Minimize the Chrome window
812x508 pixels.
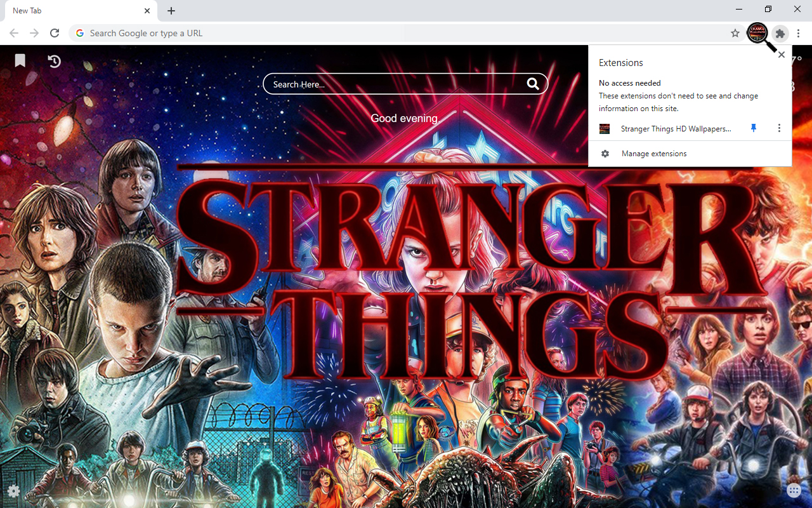740,9
